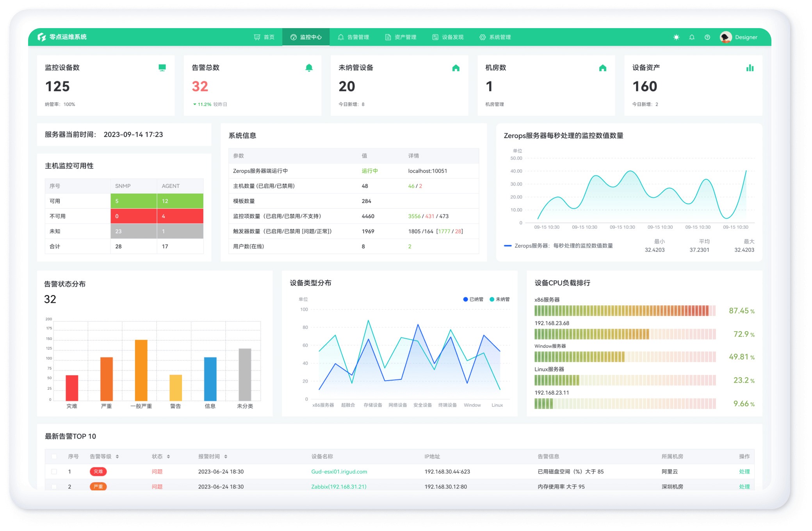Click the bar chart icon on 设备资产 card
This screenshot has width=812, height=531.
point(750,68)
